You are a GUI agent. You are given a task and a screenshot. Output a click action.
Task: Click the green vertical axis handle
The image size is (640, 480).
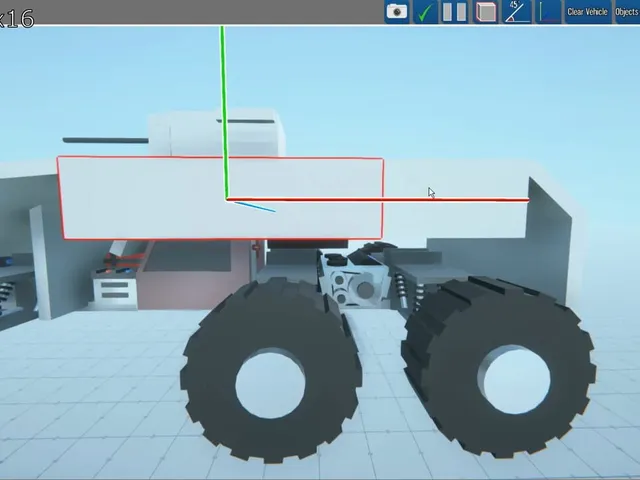pyautogui.click(x=223, y=112)
